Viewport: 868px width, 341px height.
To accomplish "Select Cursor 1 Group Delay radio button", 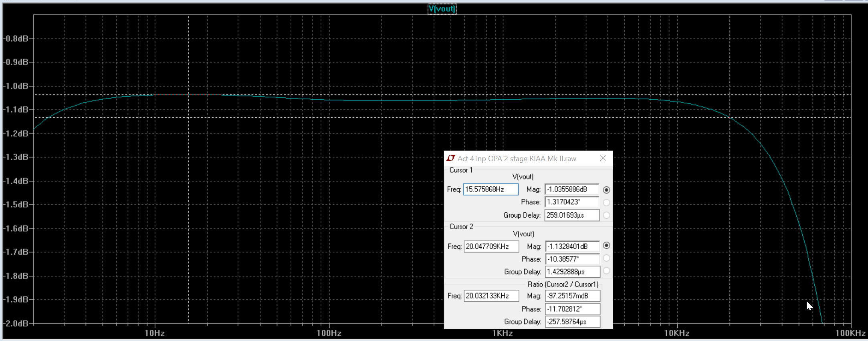I will click(x=606, y=216).
